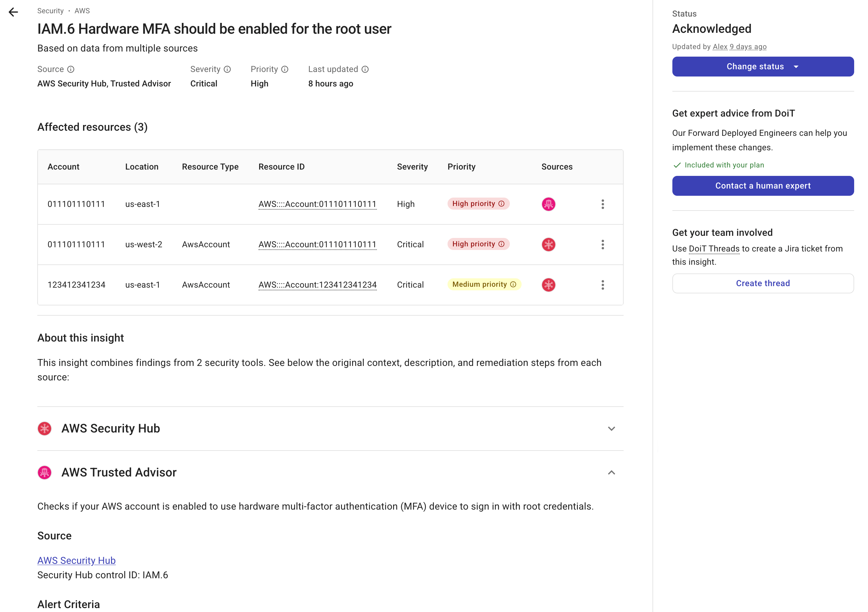Click the pink AWS Security Hub section icon
868x612 pixels.
point(45,429)
